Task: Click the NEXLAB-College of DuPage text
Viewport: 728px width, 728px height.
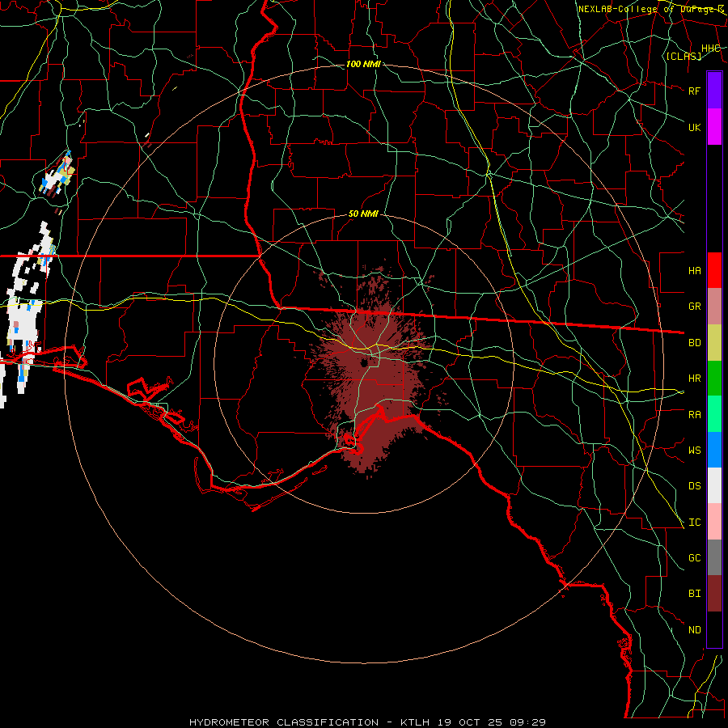Action: tap(646, 9)
